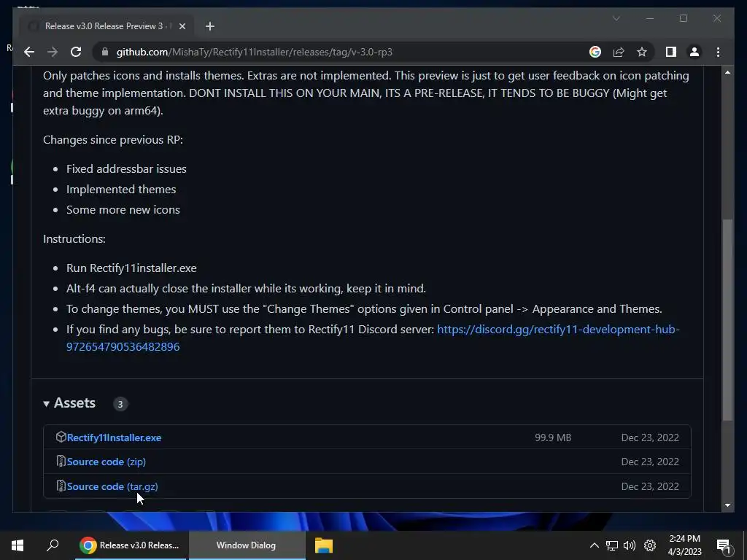Click the 'Instructions:' heading text

(x=74, y=239)
